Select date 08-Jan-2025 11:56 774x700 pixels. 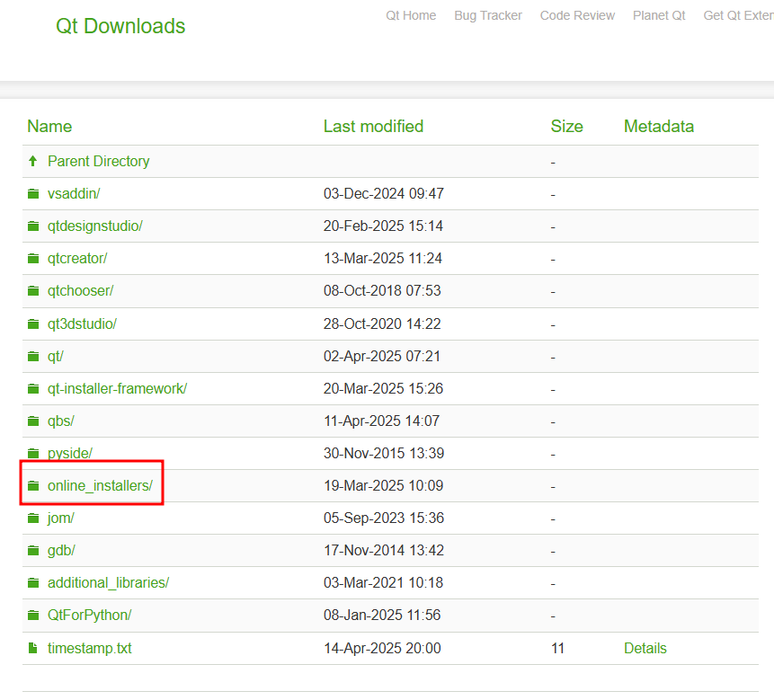click(x=382, y=616)
